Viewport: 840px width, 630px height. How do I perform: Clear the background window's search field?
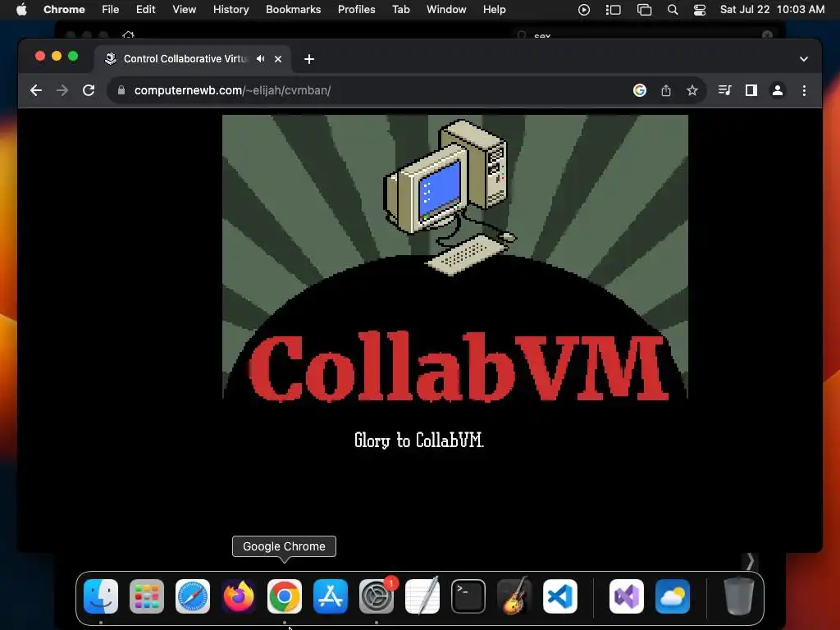(767, 35)
